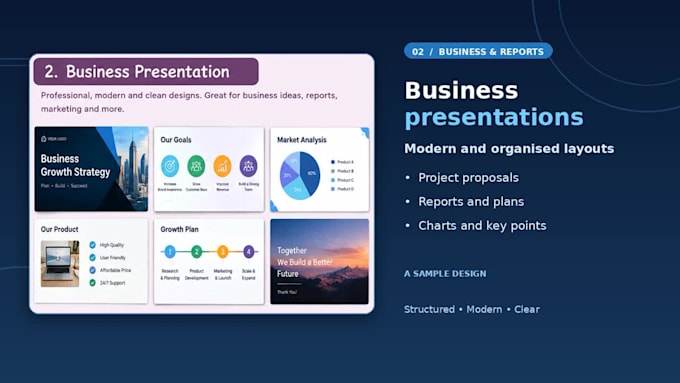Click the Plan • Build • Succeed subtitle
680x383 pixels.
tap(64, 186)
